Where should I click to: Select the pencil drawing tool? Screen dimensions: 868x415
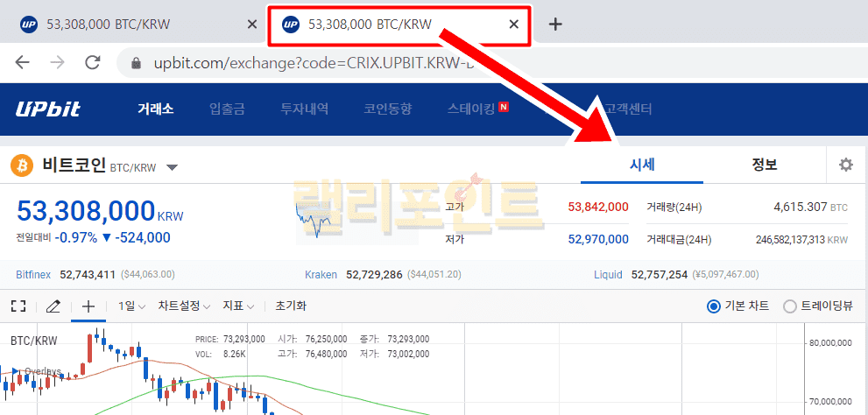tap(53, 306)
